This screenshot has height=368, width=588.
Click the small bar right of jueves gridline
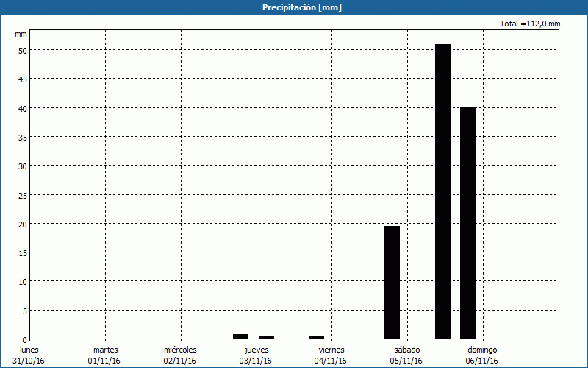[266, 337]
